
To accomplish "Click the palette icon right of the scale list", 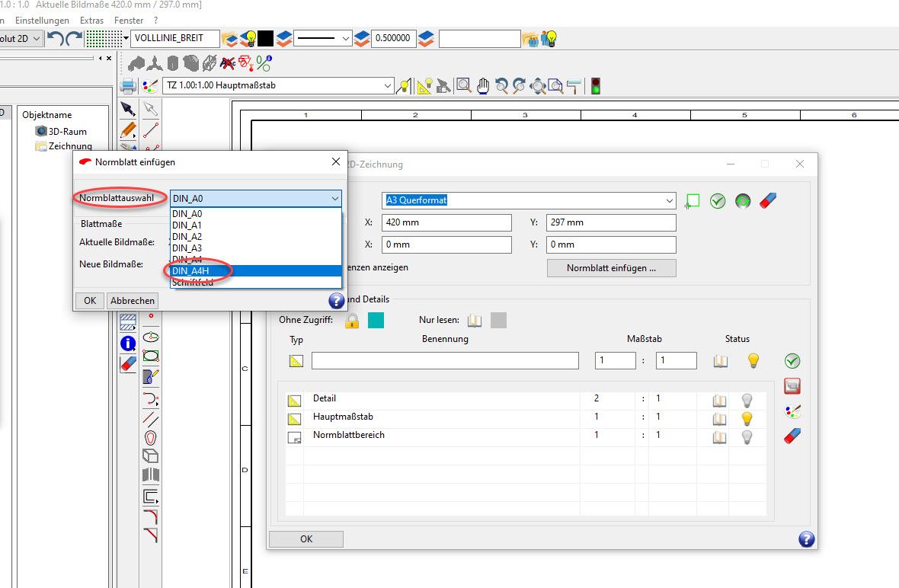I will (x=792, y=411).
